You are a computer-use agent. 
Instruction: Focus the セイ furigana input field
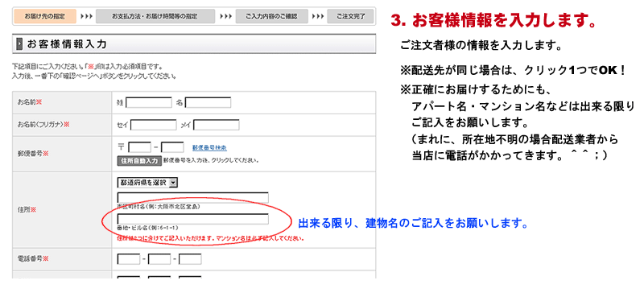(x=153, y=125)
